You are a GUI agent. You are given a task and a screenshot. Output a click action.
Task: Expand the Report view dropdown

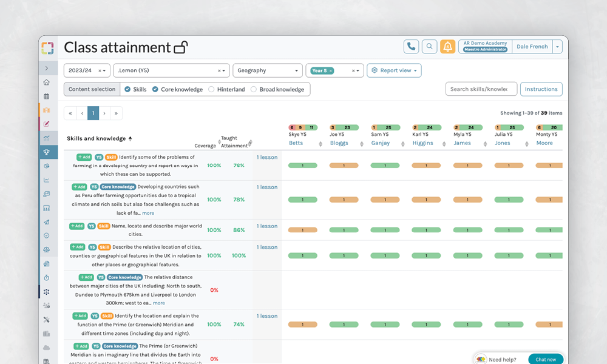[394, 70]
